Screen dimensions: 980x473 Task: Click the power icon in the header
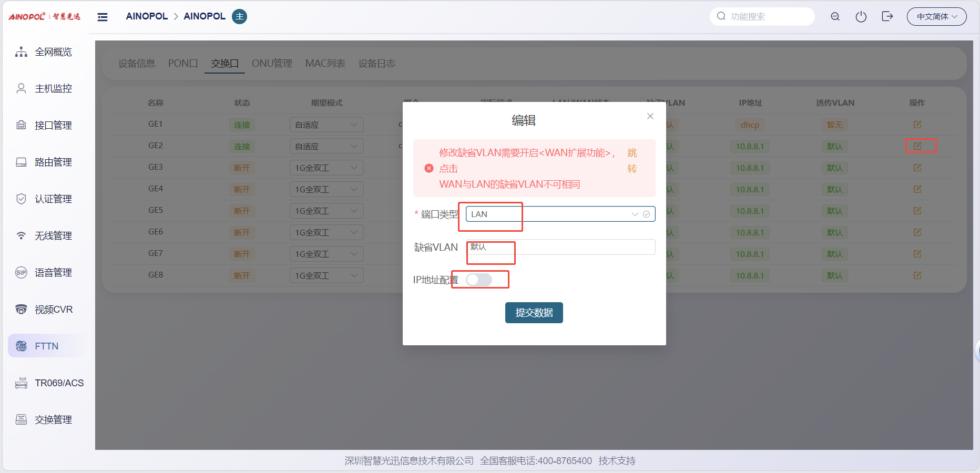pos(861,17)
